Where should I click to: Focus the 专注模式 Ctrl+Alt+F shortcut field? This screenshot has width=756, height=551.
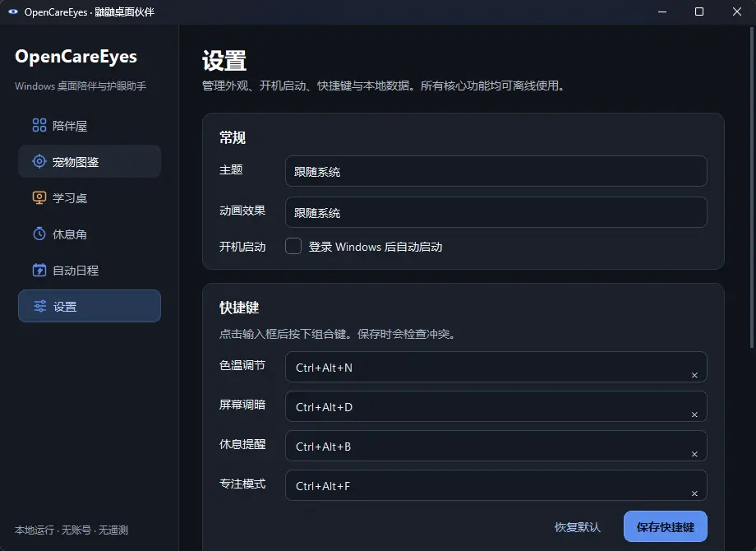pos(496,486)
